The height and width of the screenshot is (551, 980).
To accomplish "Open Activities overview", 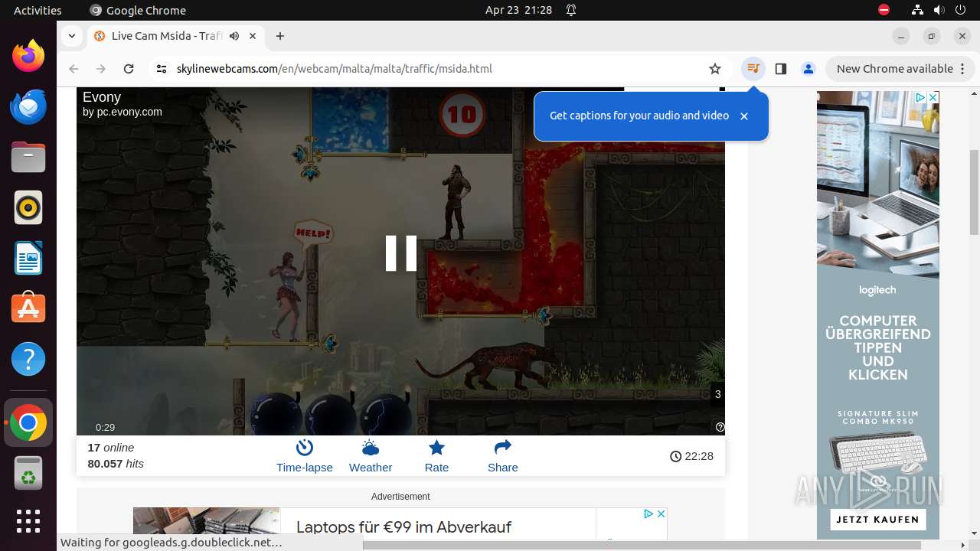I will 38,10.
